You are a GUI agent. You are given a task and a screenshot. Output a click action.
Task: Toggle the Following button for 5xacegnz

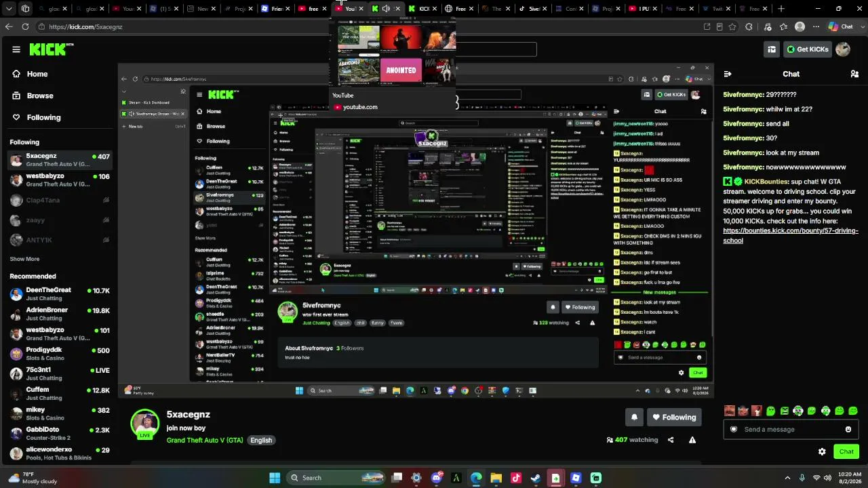pyautogui.click(x=673, y=418)
